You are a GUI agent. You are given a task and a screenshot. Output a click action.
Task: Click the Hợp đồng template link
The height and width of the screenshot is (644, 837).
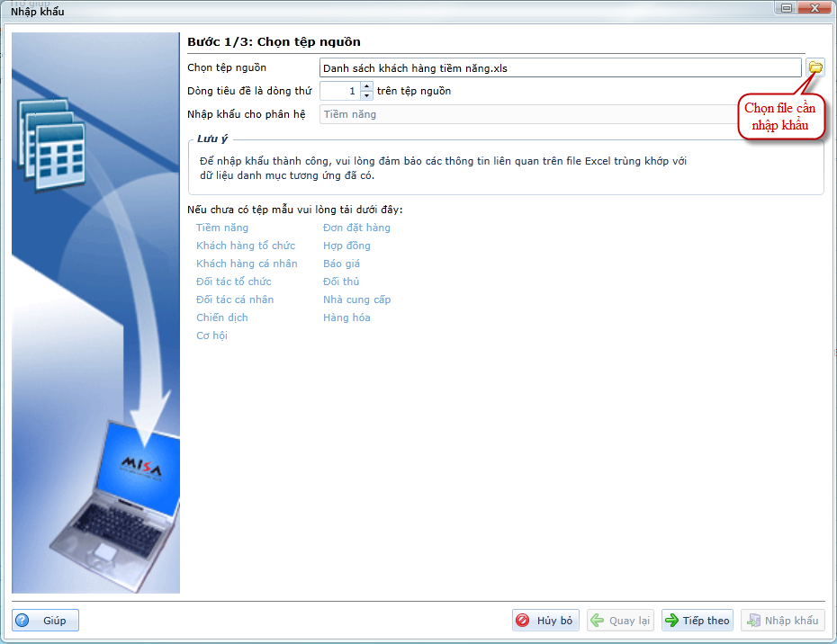click(x=346, y=246)
